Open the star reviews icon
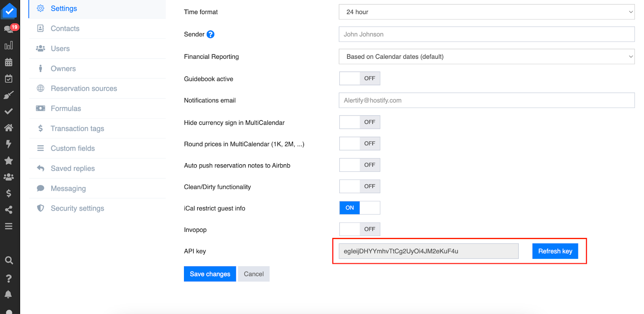Screen dimensions: 644x314 coord(8,161)
